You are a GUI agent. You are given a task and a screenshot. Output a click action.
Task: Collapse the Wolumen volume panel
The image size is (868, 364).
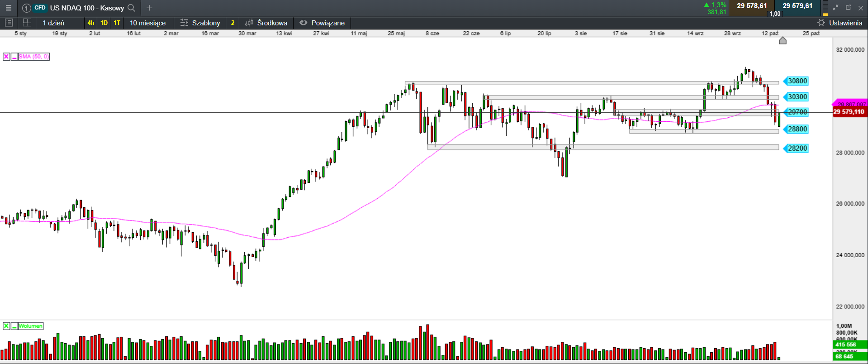click(x=14, y=326)
